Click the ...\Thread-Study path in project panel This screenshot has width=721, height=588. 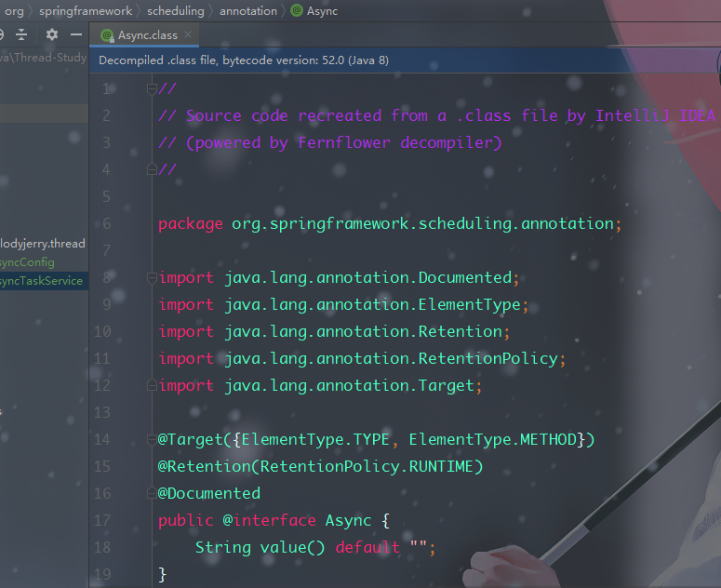pyautogui.click(x=43, y=58)
